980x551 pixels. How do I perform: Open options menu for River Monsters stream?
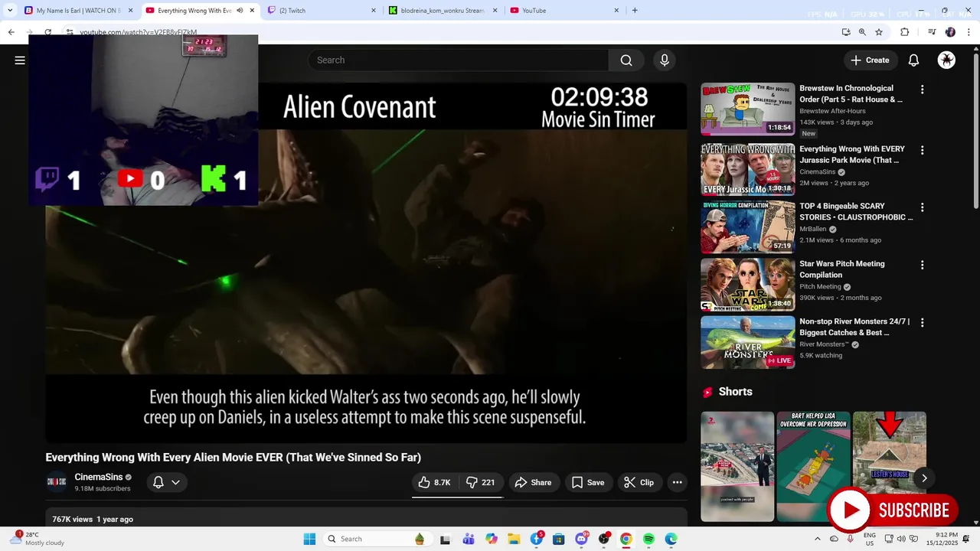[922, 323]
